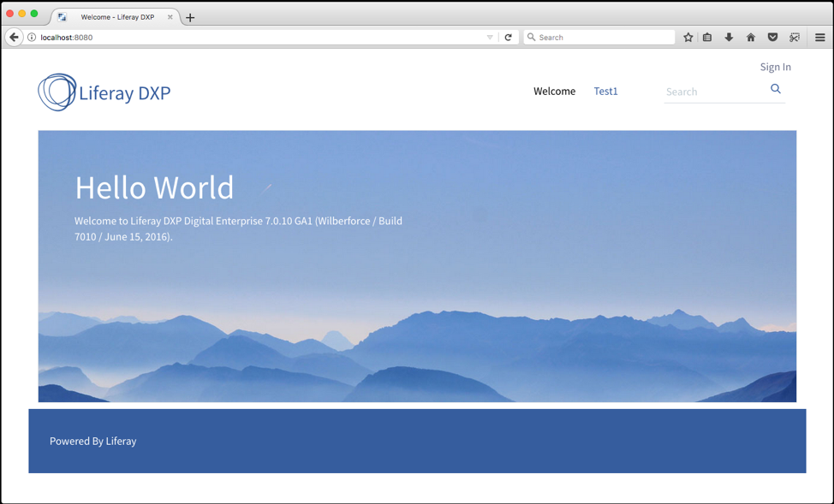
Task: Reload the page with the refresh icon
Action: point(508,37)
